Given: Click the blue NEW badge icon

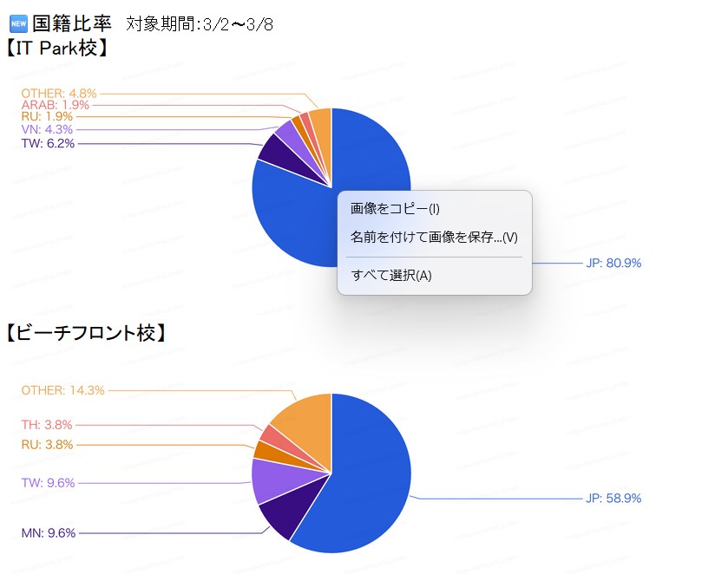Looking at the screenshot, I should click(17, 23).
